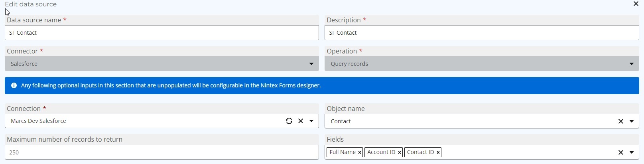Open the Salesforce Connector dropdown
Image resolution: width=644 pixels, height=164 pixels.
click(162, 64)
